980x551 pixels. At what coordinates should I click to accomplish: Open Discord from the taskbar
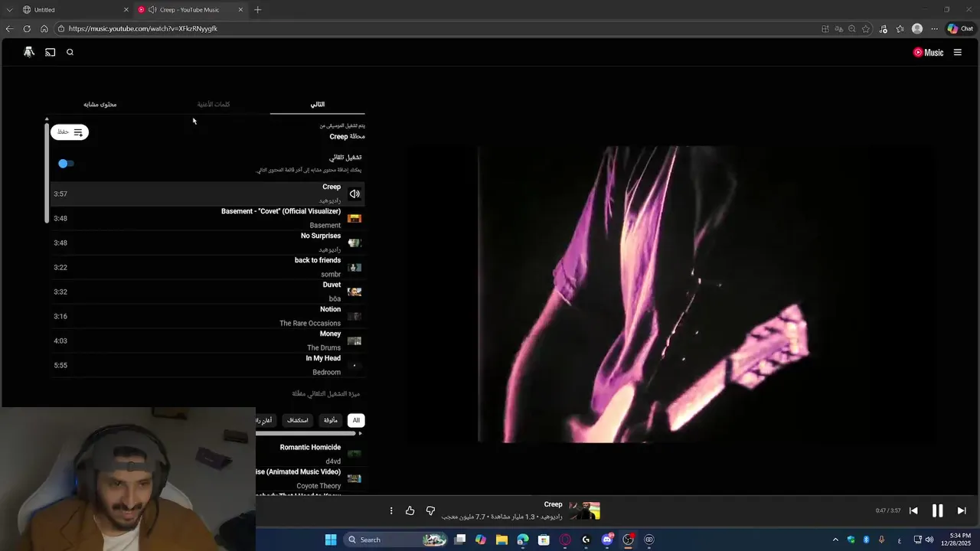tap(607, 540)
